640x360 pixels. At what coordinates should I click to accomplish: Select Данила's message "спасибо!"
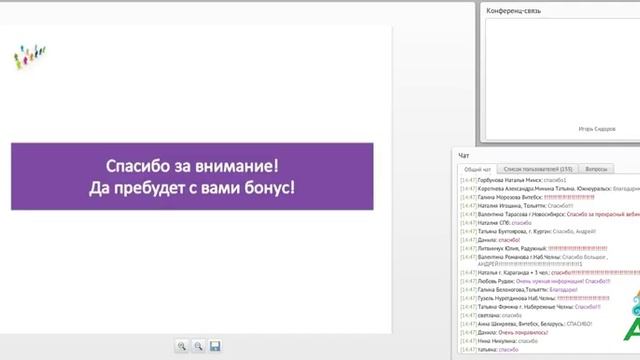coord(490,240)
